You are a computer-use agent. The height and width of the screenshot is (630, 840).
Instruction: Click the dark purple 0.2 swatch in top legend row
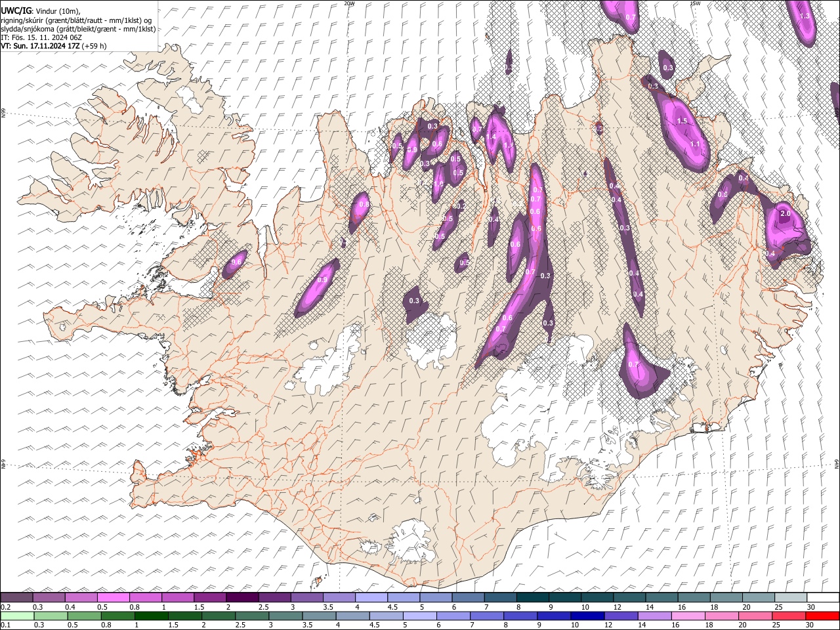[x=17, y=598]
